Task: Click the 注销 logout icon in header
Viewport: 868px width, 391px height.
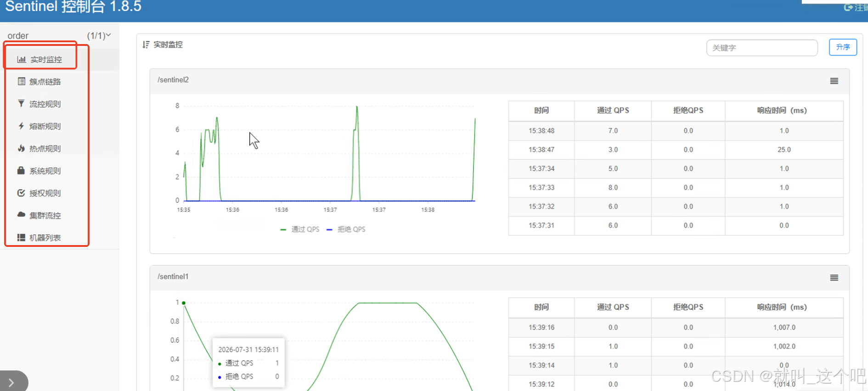Action: tap(848, 7)
